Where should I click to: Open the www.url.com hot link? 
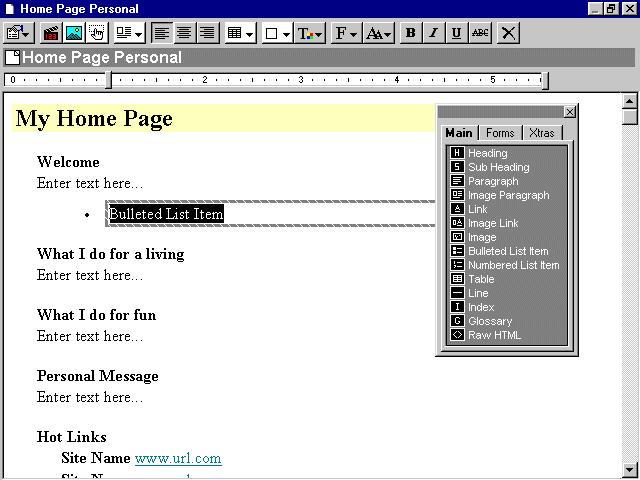(178, 459)
